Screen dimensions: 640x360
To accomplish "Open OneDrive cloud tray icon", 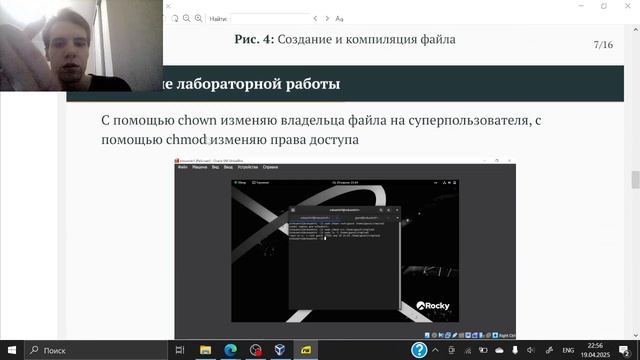I will point(499,350).
